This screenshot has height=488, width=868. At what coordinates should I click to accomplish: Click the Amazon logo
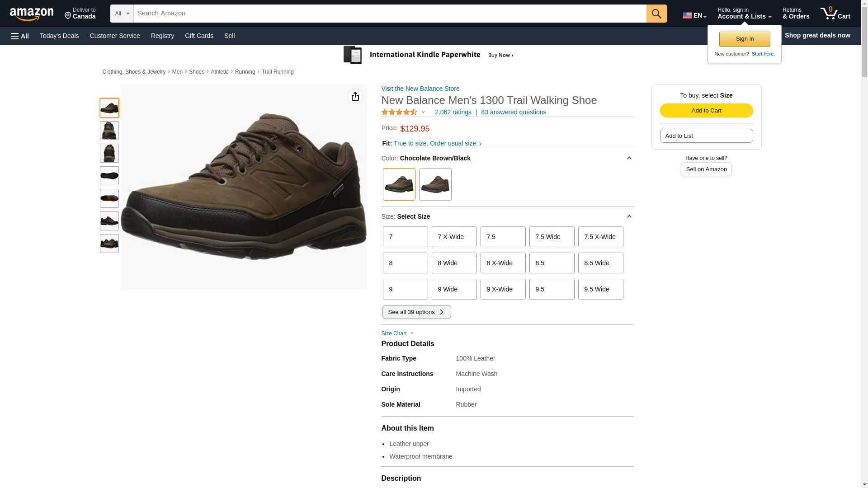point(32,14)
